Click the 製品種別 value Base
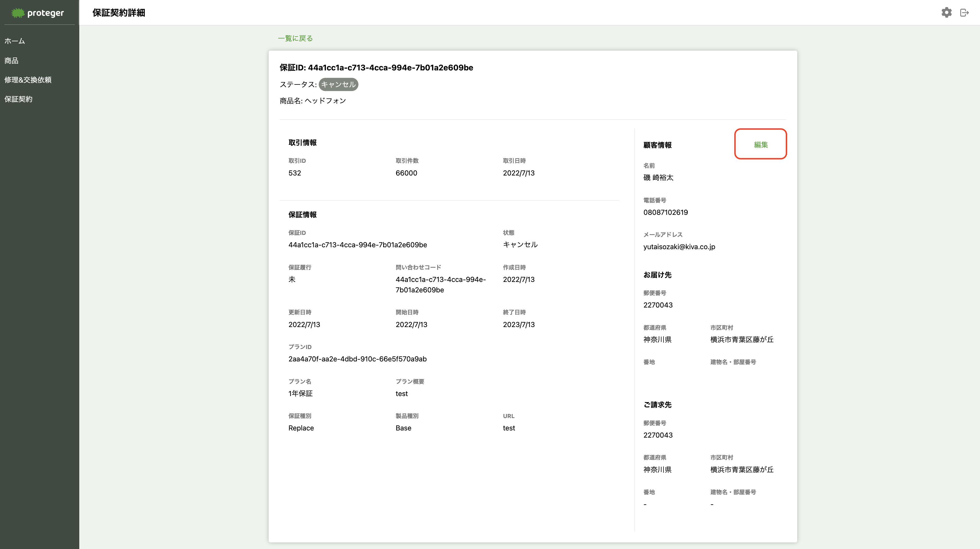The width and height of the screenshot is (980, 549). pyautogui.click(x=404, y=428)
